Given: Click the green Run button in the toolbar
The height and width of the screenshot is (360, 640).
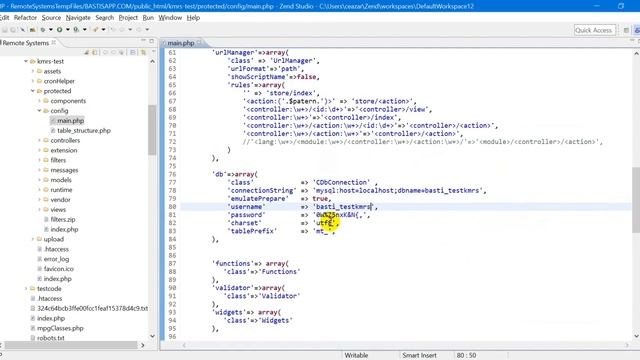Looking at the screenshot, I should (x=60, y=29).
